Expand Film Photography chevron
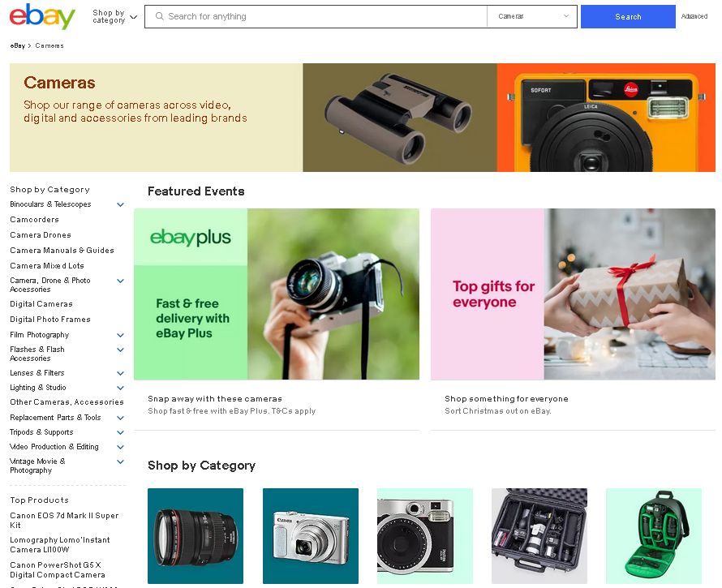This screenshot has height=588, width=722. pyautogui.click(x=120, y=335)
